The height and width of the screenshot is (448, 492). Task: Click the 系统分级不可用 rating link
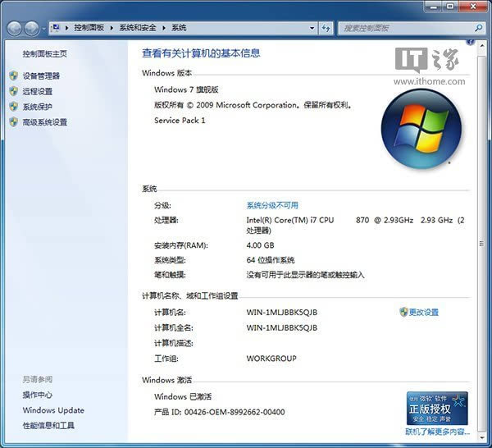coord(272,205)
